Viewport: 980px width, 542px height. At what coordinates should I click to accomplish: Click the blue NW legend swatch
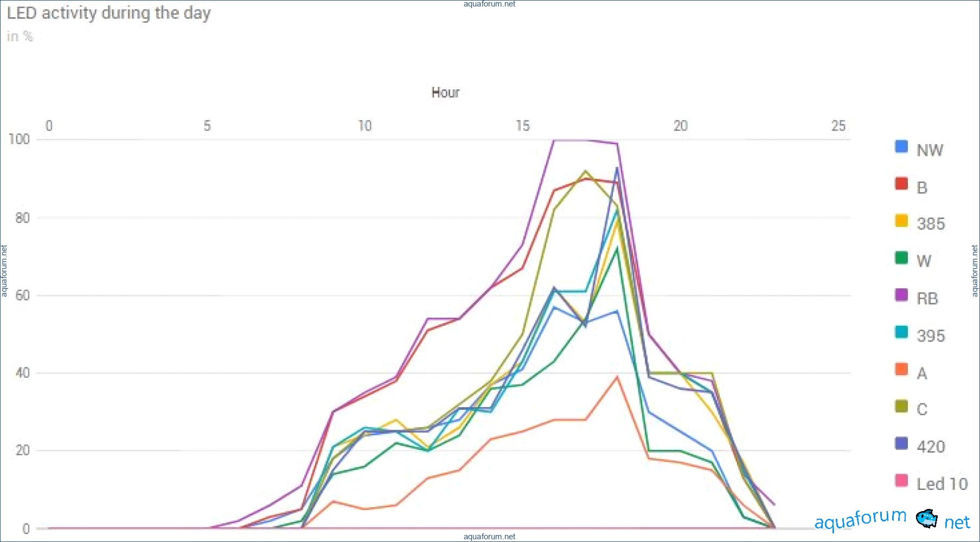901,146
